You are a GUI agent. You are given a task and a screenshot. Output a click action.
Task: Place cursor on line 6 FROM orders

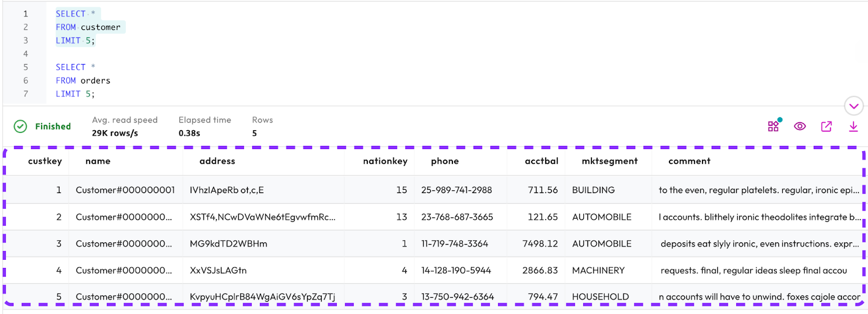click(83, 81)
